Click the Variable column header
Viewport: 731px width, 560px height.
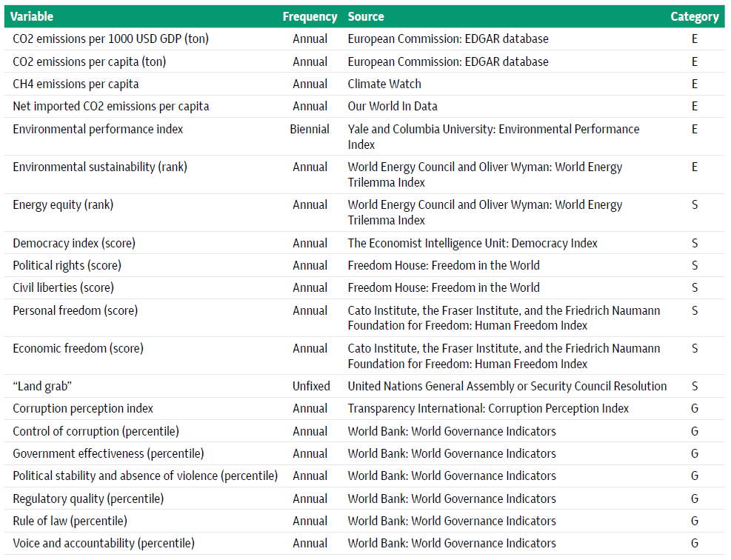pos(32,17)
